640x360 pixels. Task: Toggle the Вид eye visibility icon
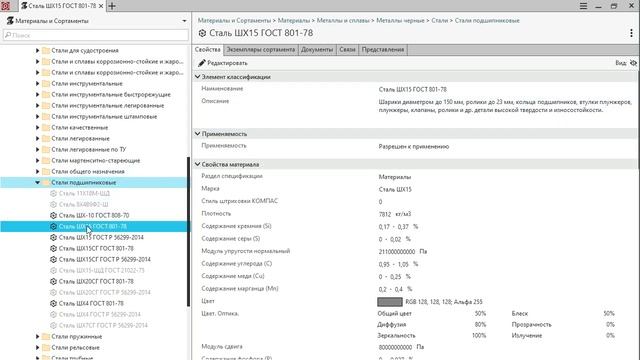point(633,63)
